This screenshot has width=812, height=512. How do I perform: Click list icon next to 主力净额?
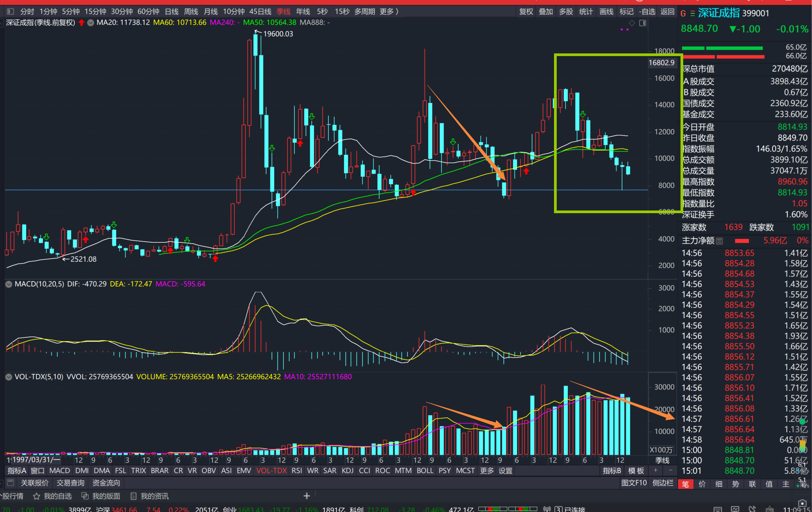tap(719, 241)
